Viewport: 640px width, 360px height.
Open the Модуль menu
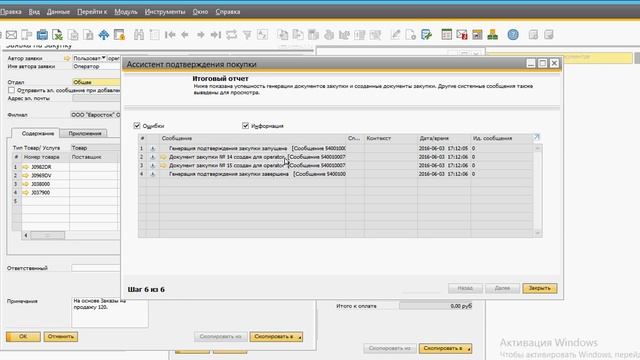[126, 12]
